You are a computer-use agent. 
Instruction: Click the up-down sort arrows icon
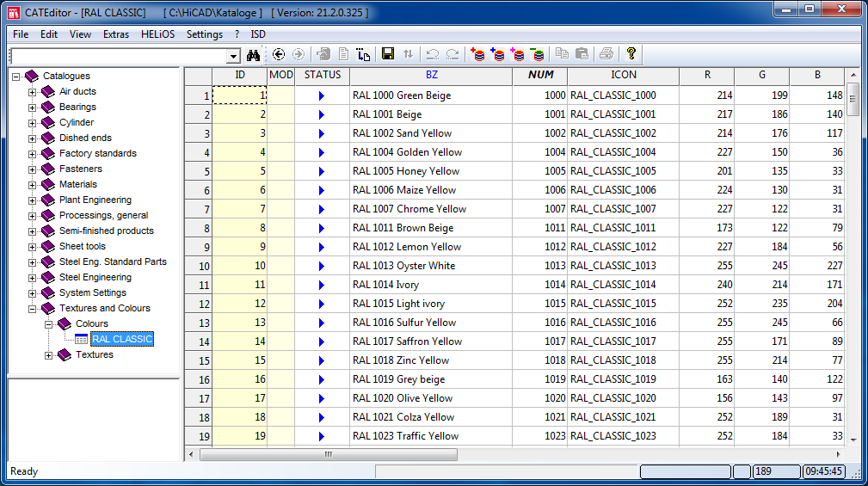click(408, 54)
